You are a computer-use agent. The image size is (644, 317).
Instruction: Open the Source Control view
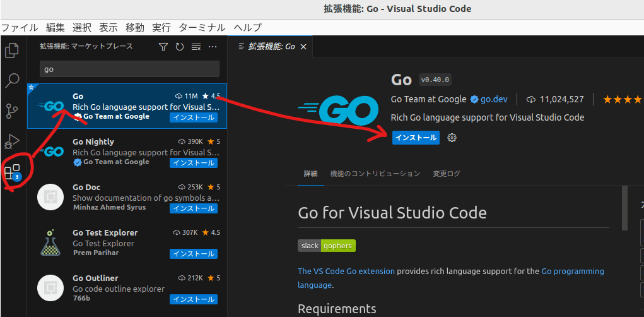[x=12, y=111]
